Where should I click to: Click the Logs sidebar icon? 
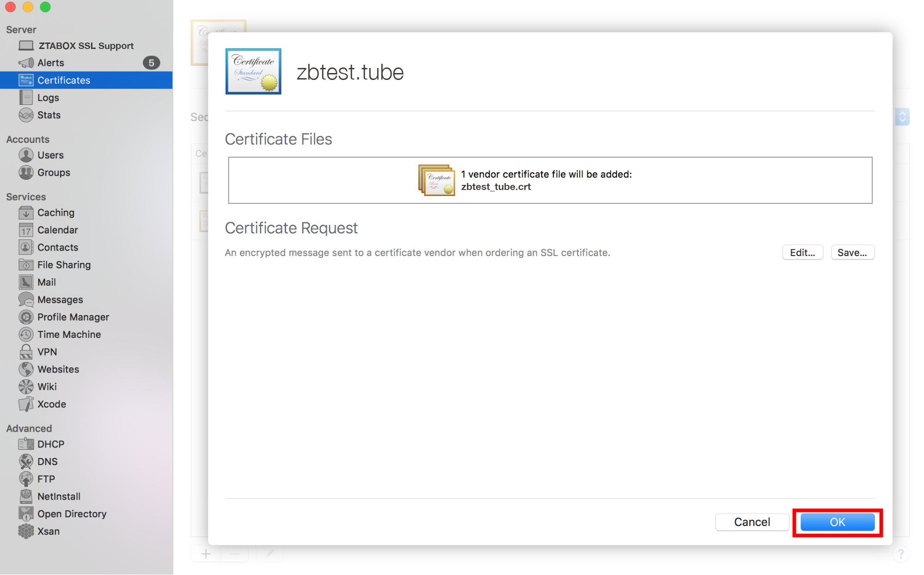coord(26,98)
